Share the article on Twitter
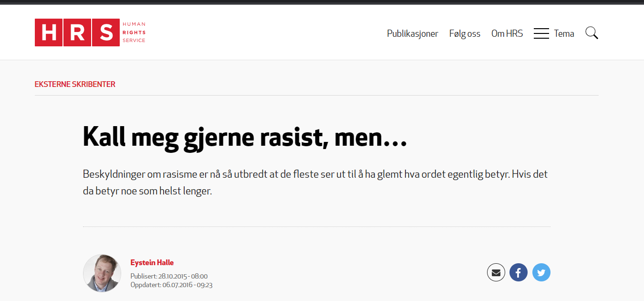The width and height of the screenshot is (644, 301). [x=541, y=273]
